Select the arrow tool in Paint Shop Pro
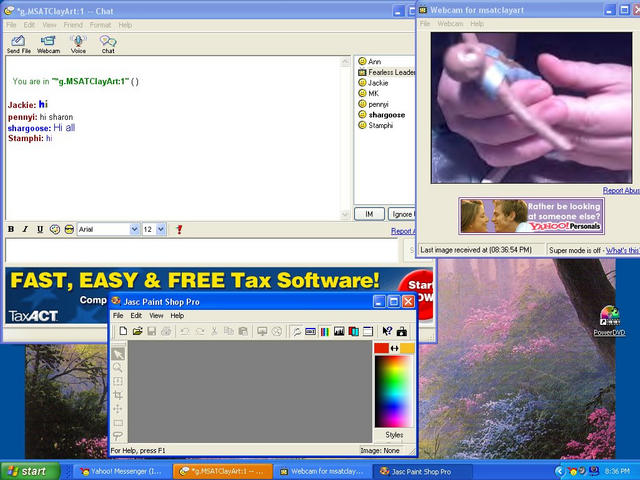The image size is (640, 480). (x=118, y=354)
